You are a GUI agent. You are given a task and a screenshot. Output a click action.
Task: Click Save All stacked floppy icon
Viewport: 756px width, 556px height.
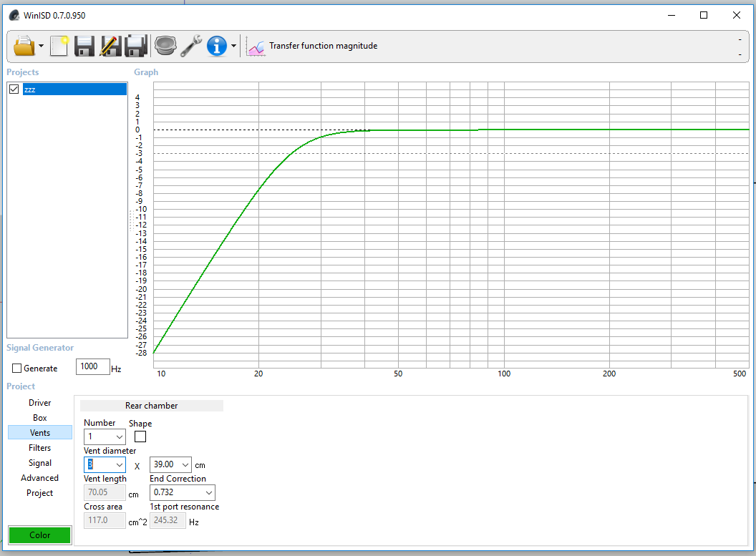pos(136,47)
